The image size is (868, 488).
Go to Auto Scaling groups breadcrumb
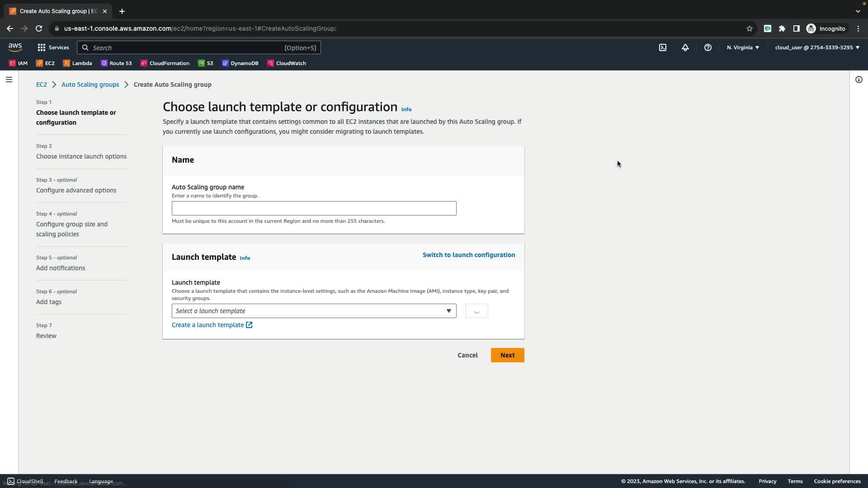pos(90,84)
